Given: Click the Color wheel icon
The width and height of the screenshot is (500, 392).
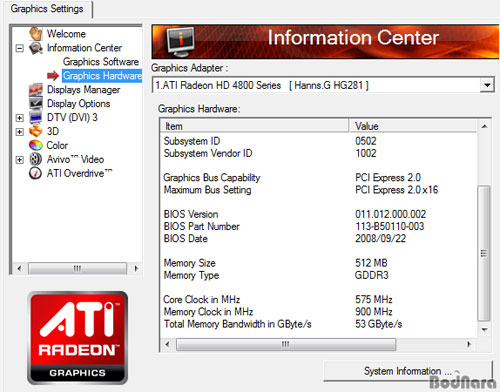Looking at the screenshot, I should point(36,145).
